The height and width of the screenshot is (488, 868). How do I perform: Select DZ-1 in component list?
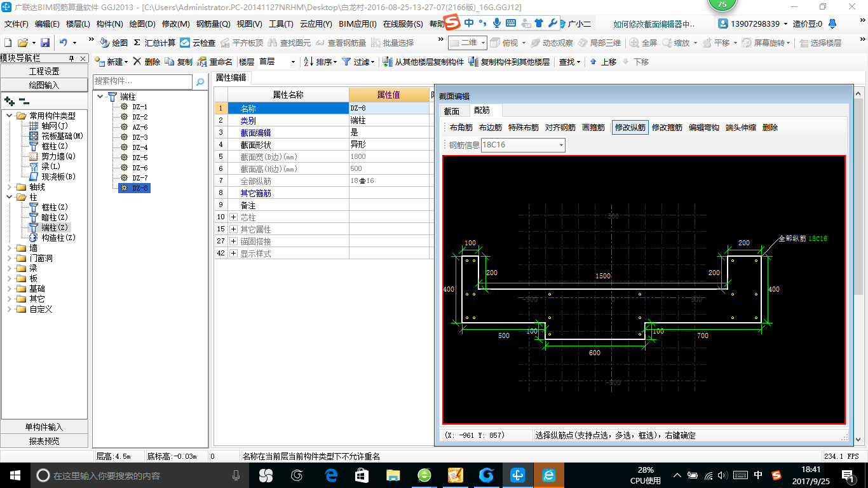[x=140, y=107]
